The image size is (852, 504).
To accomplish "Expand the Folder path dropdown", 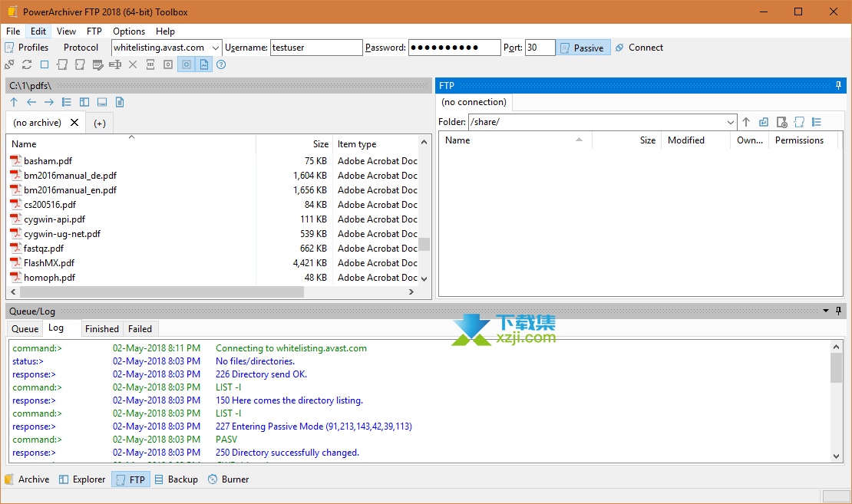I will coord(730,122).
